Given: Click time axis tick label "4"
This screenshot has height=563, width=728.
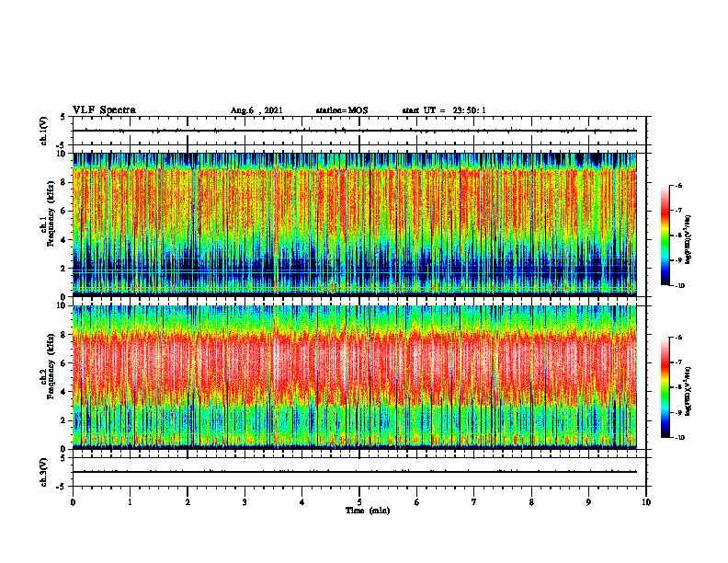Looking at the screenshot, I should [x=302, y=502].
